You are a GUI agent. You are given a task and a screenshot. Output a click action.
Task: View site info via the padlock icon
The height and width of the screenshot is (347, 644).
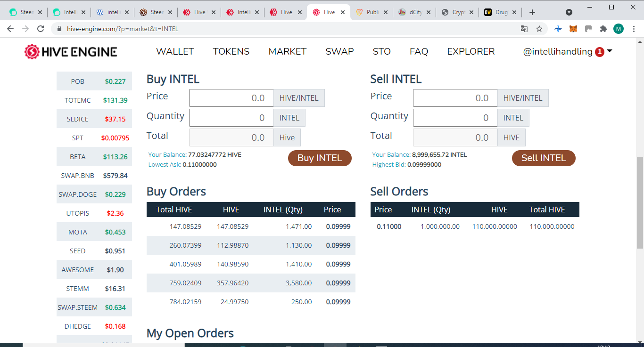tap(59, 29)
